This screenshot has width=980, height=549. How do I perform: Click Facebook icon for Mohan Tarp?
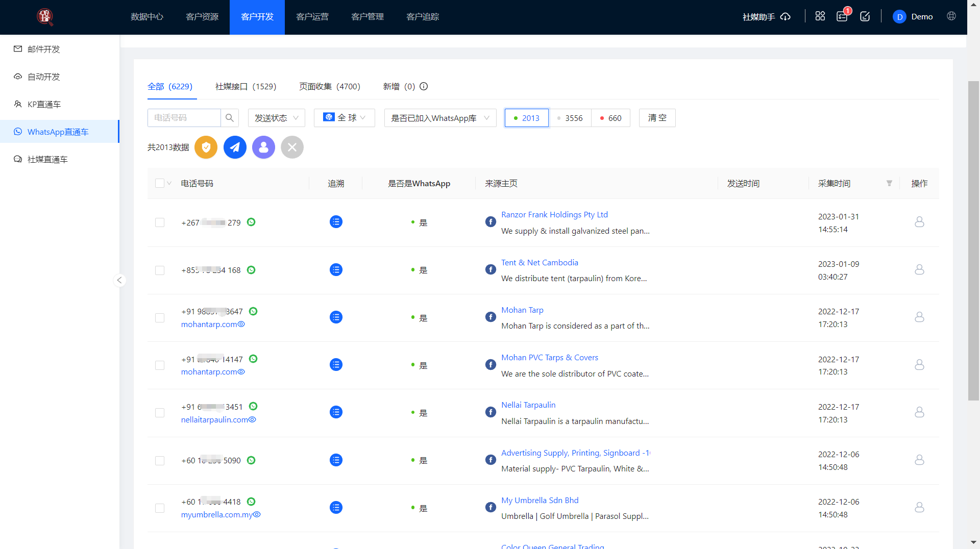pyautogui.click(x=491, y=317)
